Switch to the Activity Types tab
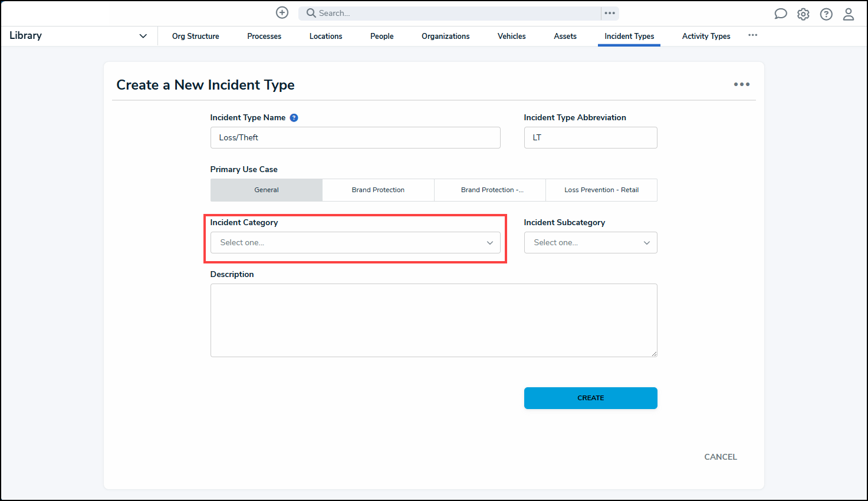The width and height of the screenshot is (868, 501). (x=706, y=37)
